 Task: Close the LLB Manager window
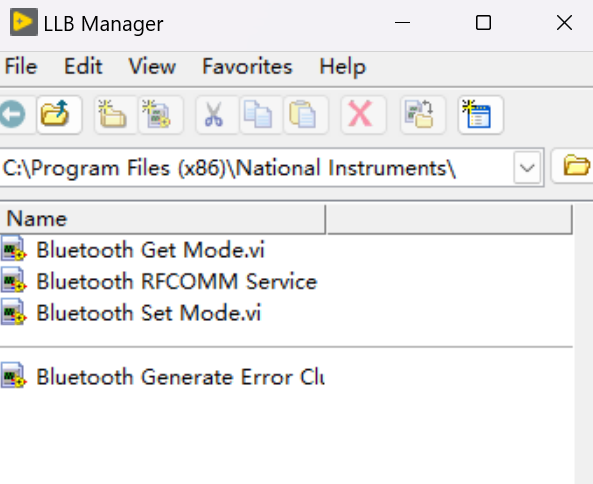564,23
